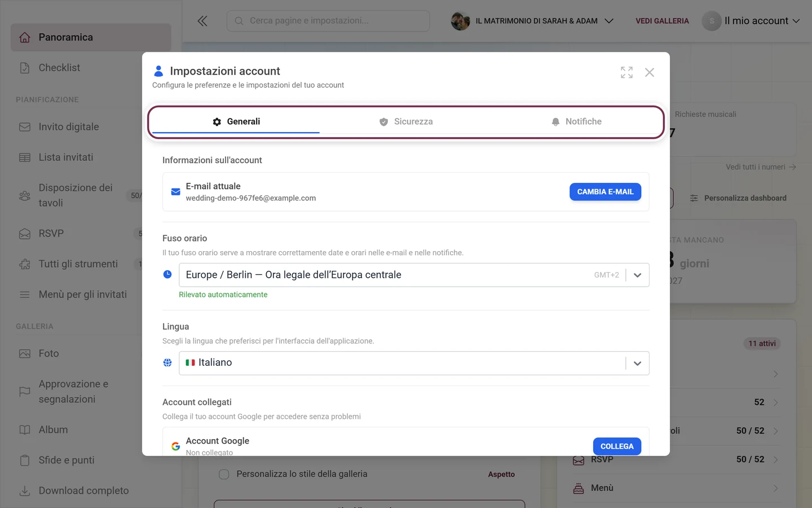Click the wedding profile avatar thumbnail
The height and width of the screenshot is (508, 812).
[x=461, y=21]
